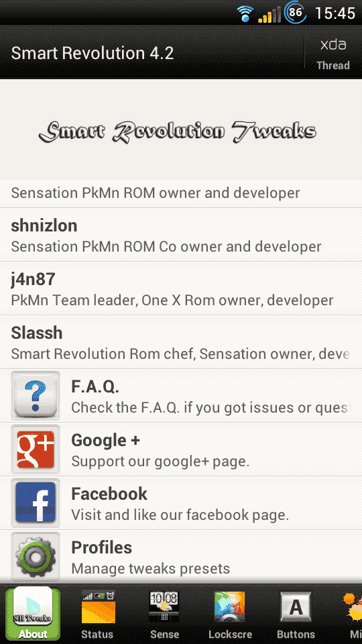Viewport: 362px width, 644px height.
Task: Select the shnizlon developer entry
Action: [x=181, y=235]
